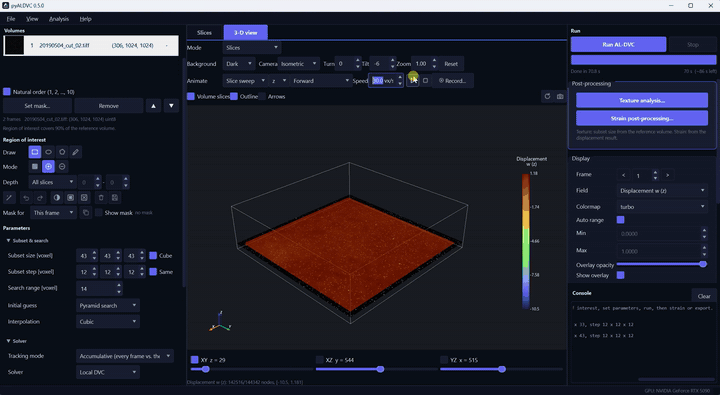Refresh the 3-D view
This screenshot has width=720, height=395.
coord(547,96)
